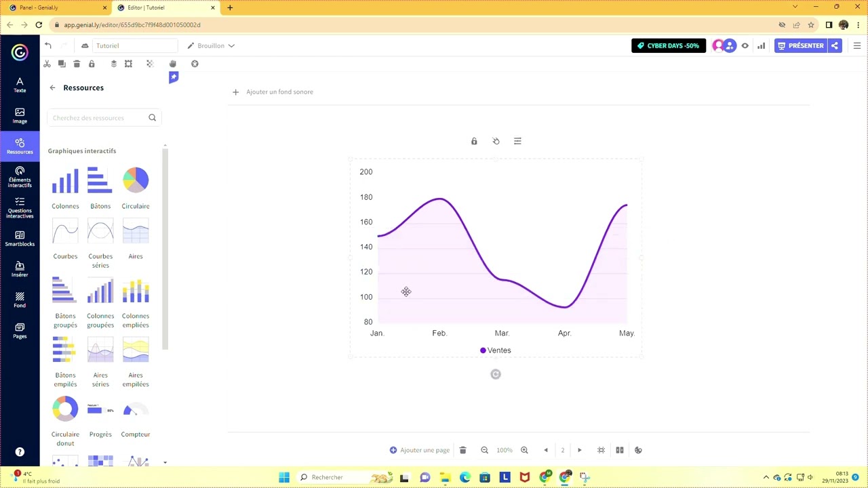Insert a Courbes chart
Screen dimensions: 868x488
pyautogui.click(x=65, y=239)
